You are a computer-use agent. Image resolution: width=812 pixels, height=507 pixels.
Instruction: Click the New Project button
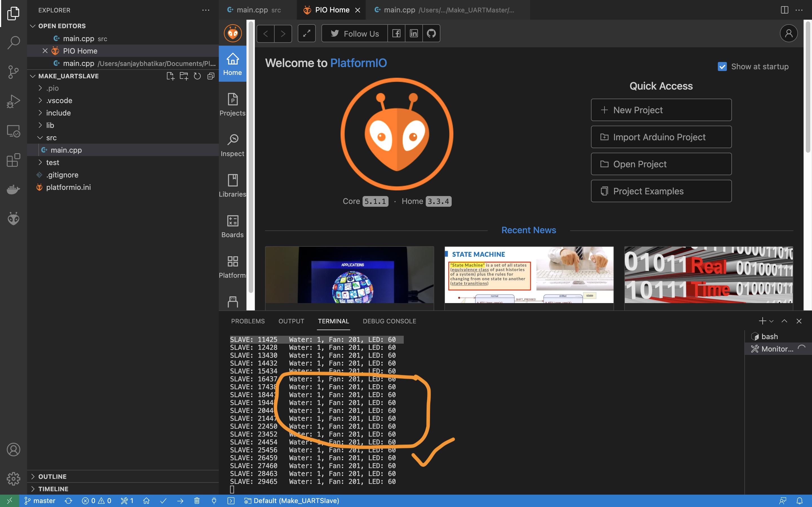tap(661, 110)
